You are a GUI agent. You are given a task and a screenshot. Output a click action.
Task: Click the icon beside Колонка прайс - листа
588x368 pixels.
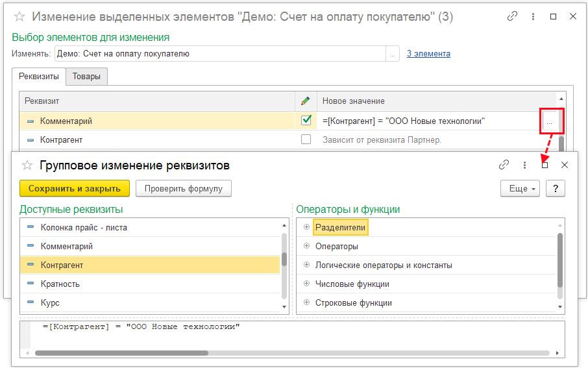click(31, 227)
